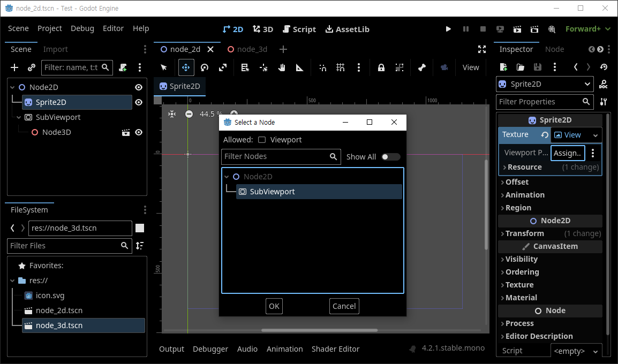This screenshot has height=364, width=618.
Task: Load an existing resource folder icon
Action: coord(520,67)
